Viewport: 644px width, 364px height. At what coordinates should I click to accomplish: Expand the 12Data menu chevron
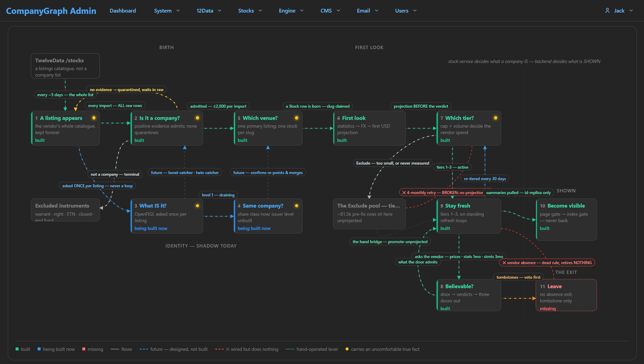(220, 11)
